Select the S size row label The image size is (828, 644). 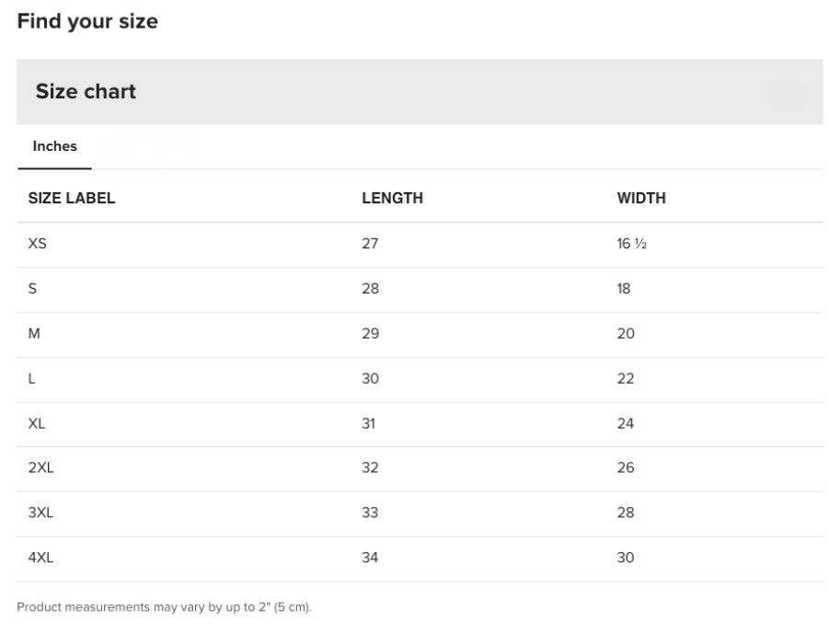[x=33, y=289]
